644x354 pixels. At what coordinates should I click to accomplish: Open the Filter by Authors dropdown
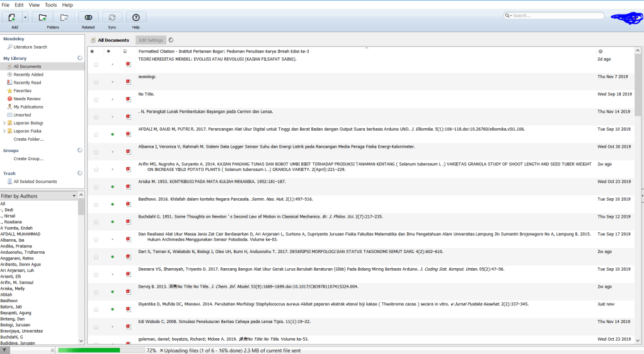click(x=74, y=196)
